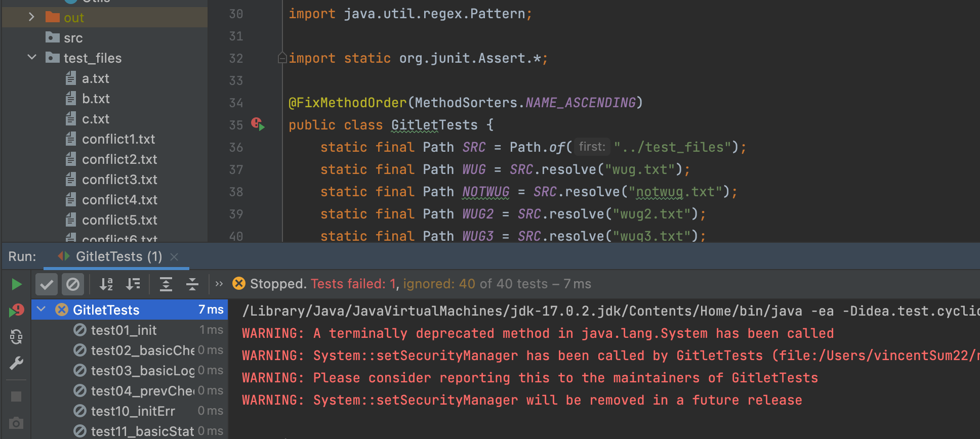Open test runner settings wrench icon
The width and height of the screenshot is (980, 439).
click(16, 363)
